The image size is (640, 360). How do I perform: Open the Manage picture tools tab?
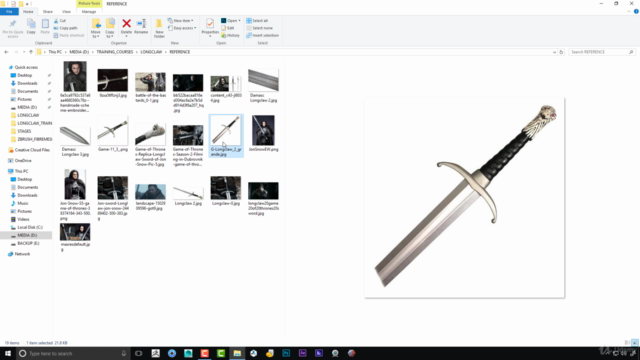(x=89, y=12)
